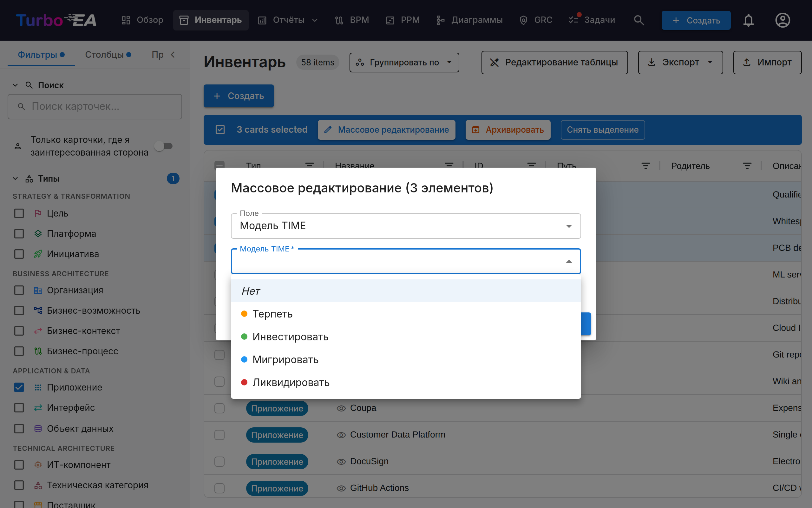Toggle only cards where I am stakeholder
The height and width of the screenshot is (508, 812).
164,146
